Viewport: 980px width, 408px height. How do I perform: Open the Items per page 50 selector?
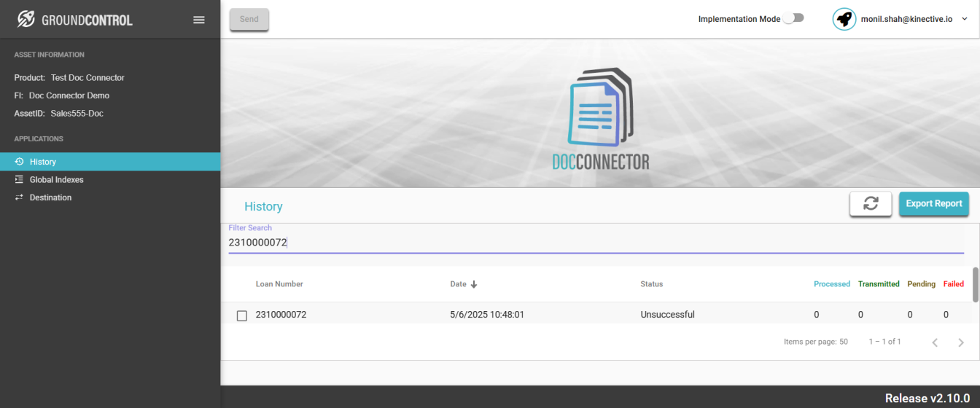coord(816,342)
